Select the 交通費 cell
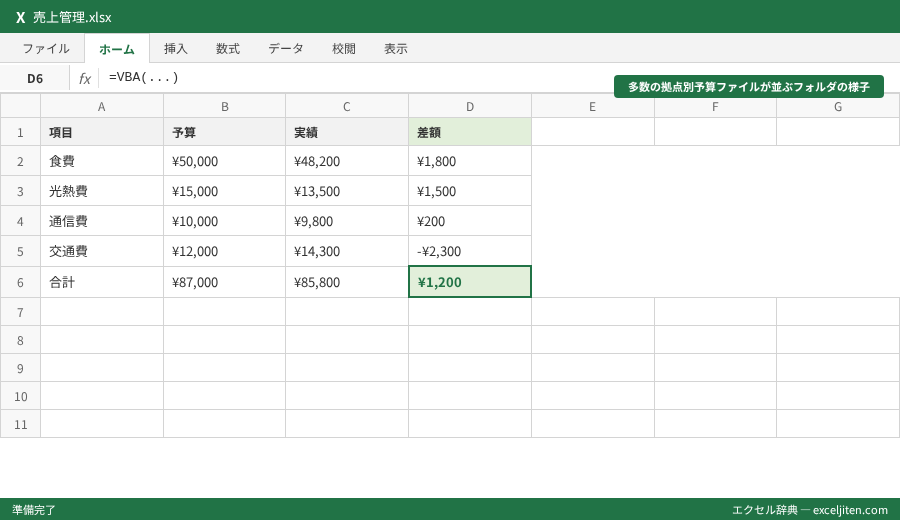This screenshot has height=520, width=900. click(102, 251)
